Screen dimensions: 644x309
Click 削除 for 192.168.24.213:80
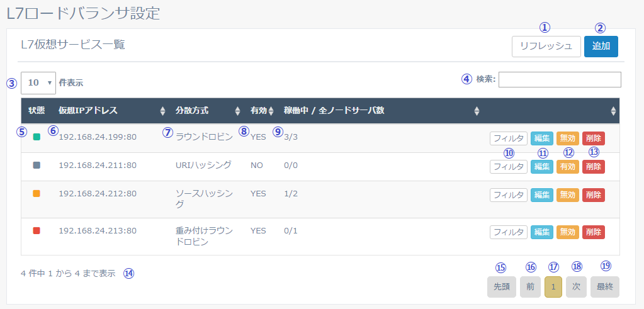[594, 232]
